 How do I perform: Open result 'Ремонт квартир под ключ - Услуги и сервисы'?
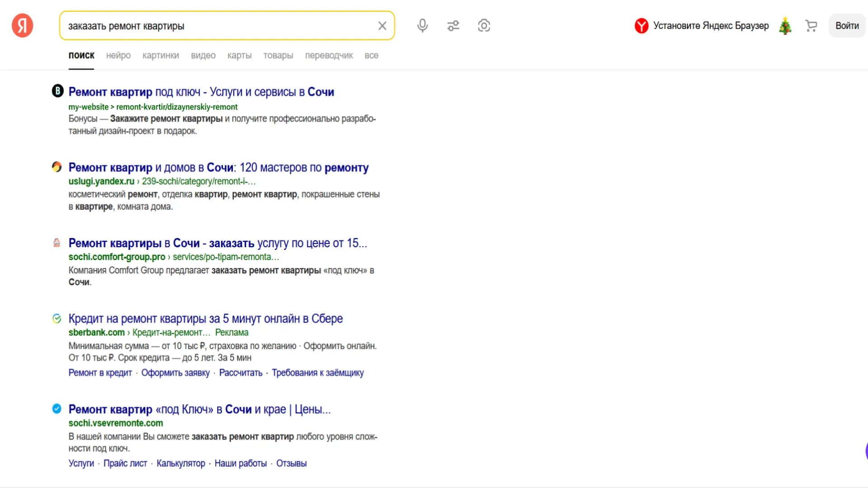[201, 92]
